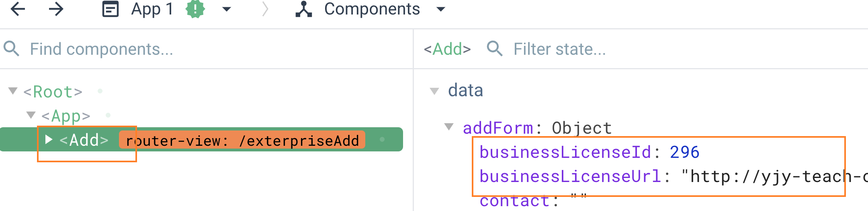This screenshot has width=868, height=211.
Task: Go back with the left arrow
Action: 18,9
